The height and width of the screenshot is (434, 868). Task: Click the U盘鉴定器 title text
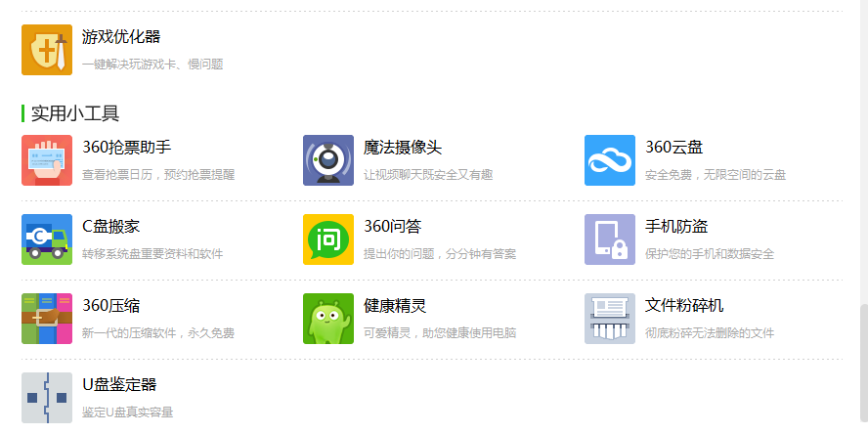(x=119, y=384)
